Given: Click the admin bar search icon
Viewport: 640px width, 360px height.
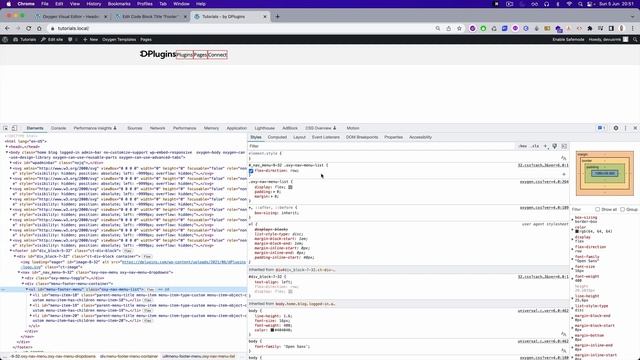Looking at the screenshot, I should tap(635, 40).
